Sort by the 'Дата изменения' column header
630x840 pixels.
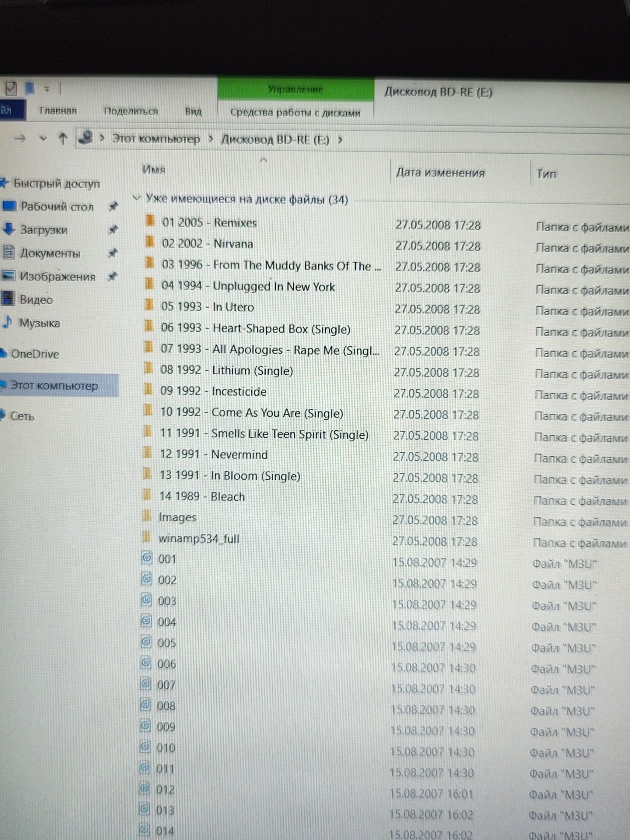point(440,173)
